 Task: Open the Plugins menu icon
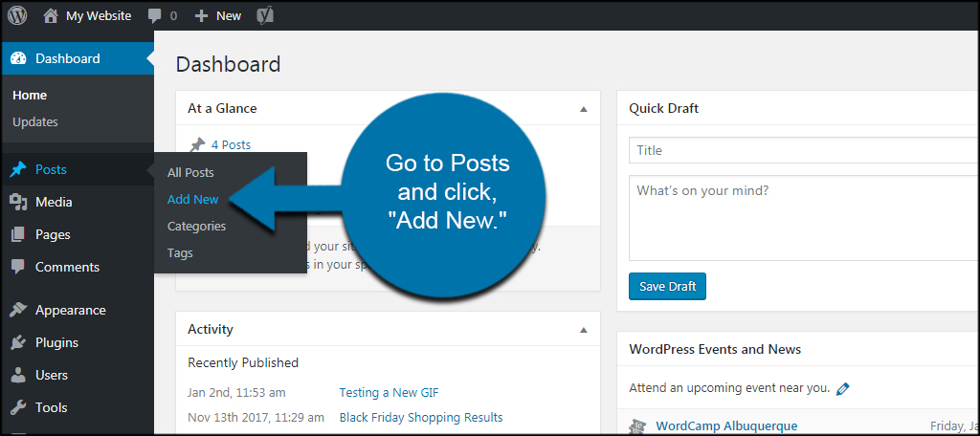(x=19, y=342)
